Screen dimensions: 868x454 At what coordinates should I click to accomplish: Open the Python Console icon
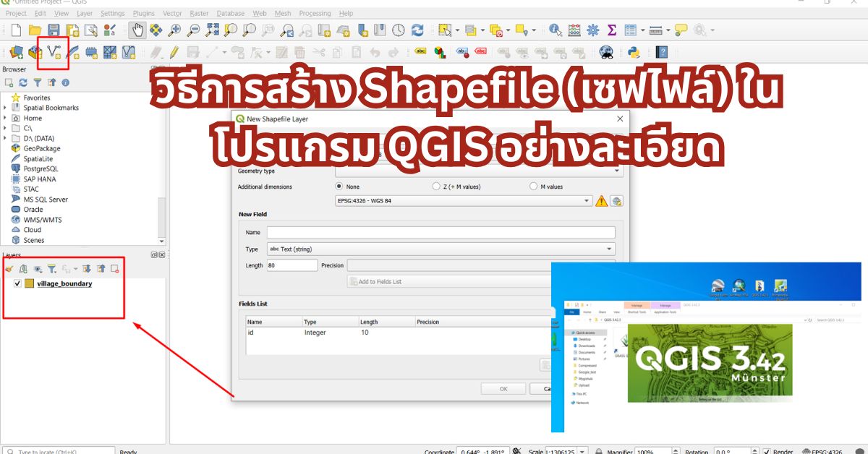(x=634, y=52)
